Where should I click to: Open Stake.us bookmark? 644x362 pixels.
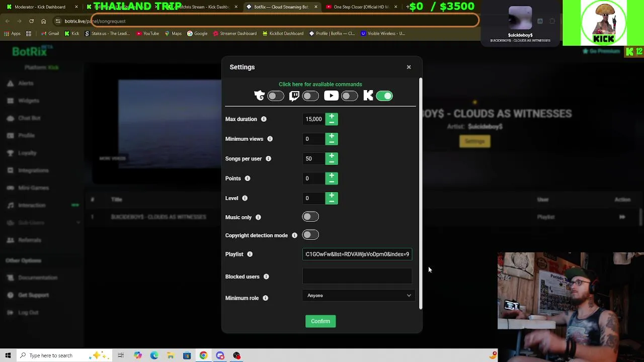coord(107,34)
